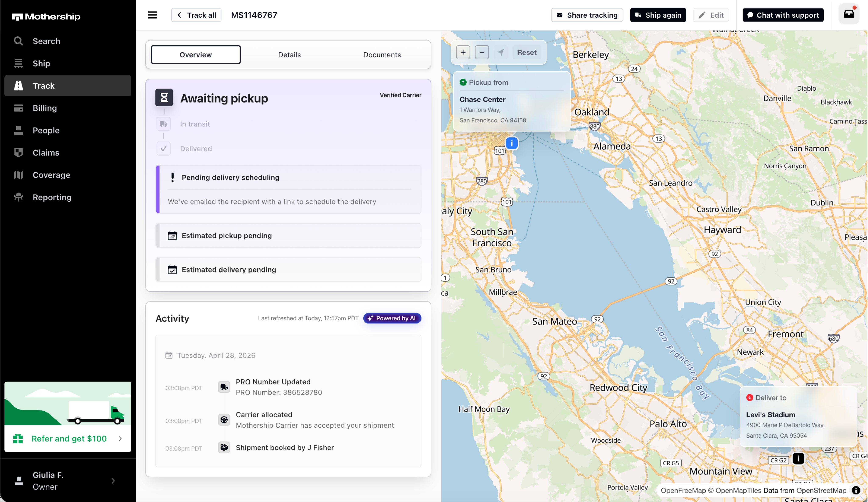Click the Delivered checkmark icon
The image size is (868, 502).
164,149
